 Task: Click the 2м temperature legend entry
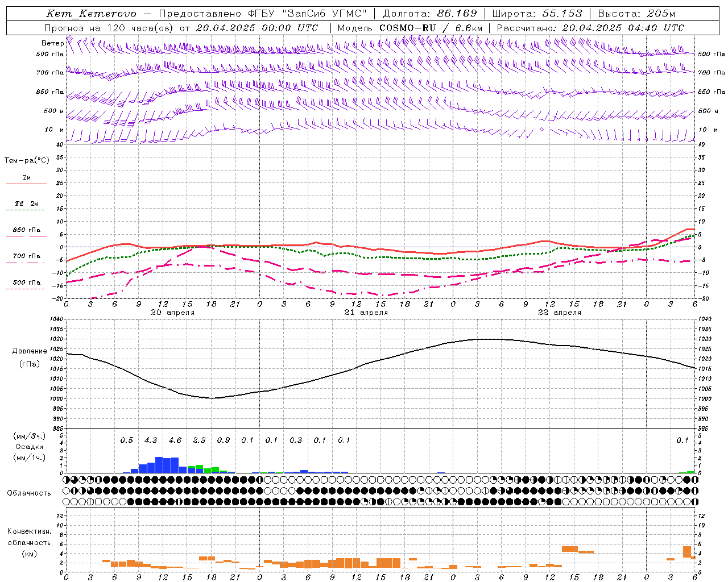27,177
